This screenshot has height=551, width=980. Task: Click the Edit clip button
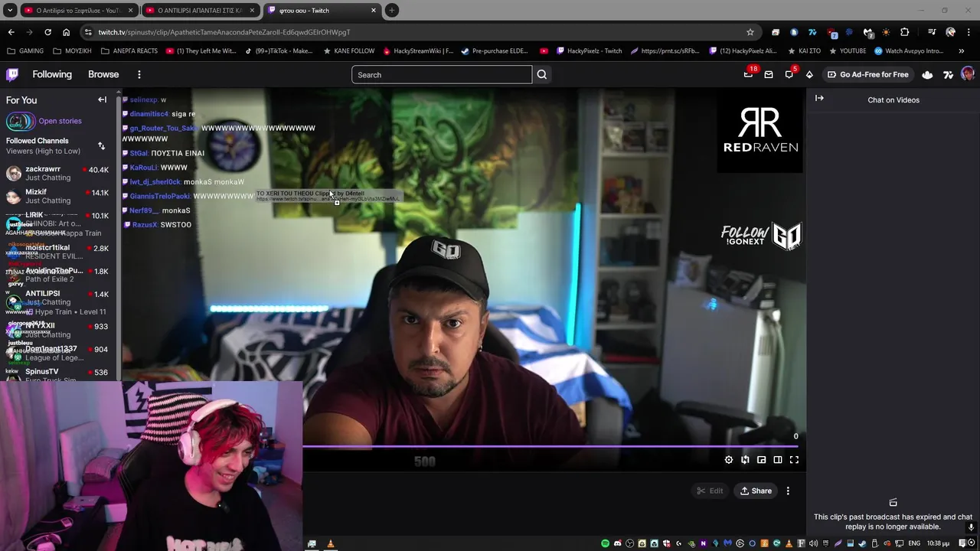(x=710, y=491)
